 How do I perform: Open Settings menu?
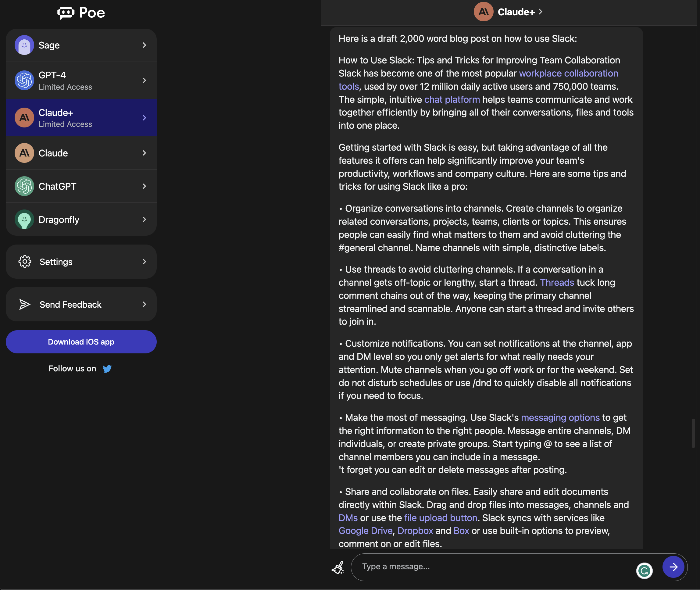click(x=81, y=261)
